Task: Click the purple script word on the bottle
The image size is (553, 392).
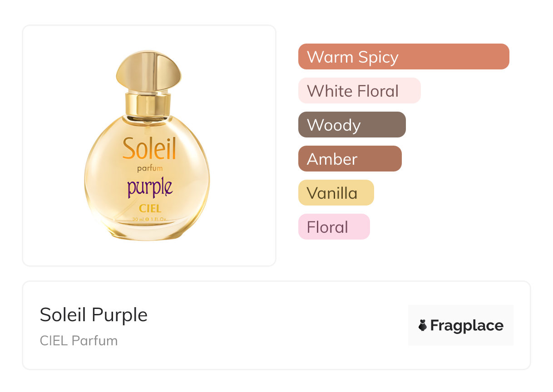Action: (x=149, y=187)
